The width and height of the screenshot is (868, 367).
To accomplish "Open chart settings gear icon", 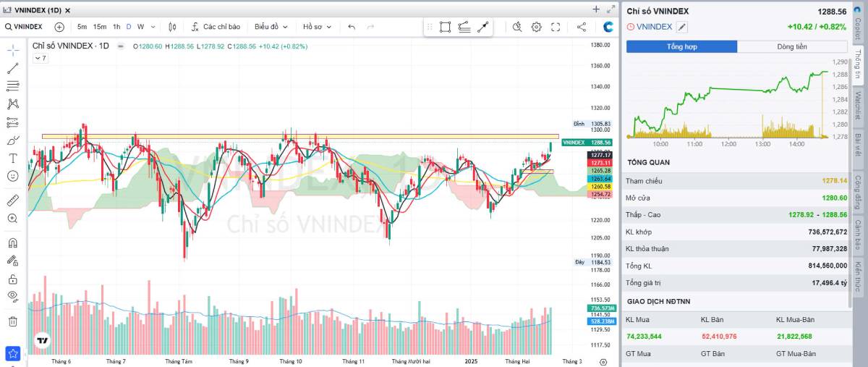I will [536, 27].
